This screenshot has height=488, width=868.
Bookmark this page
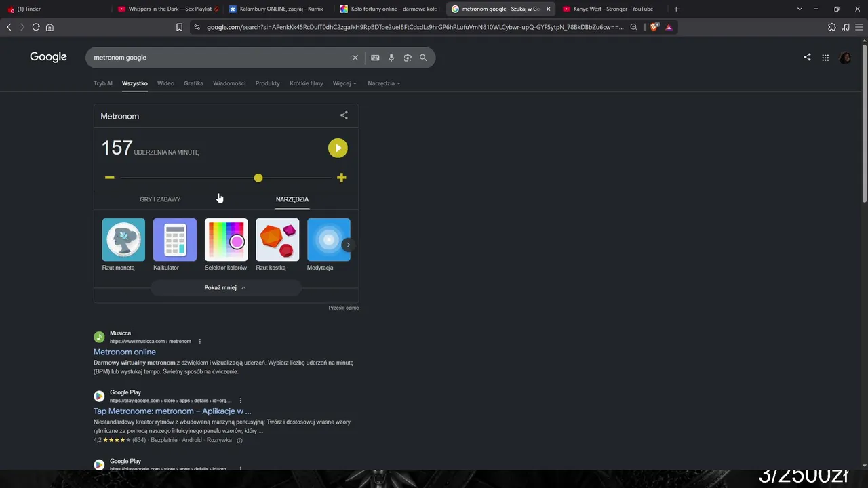click(179, 27)
